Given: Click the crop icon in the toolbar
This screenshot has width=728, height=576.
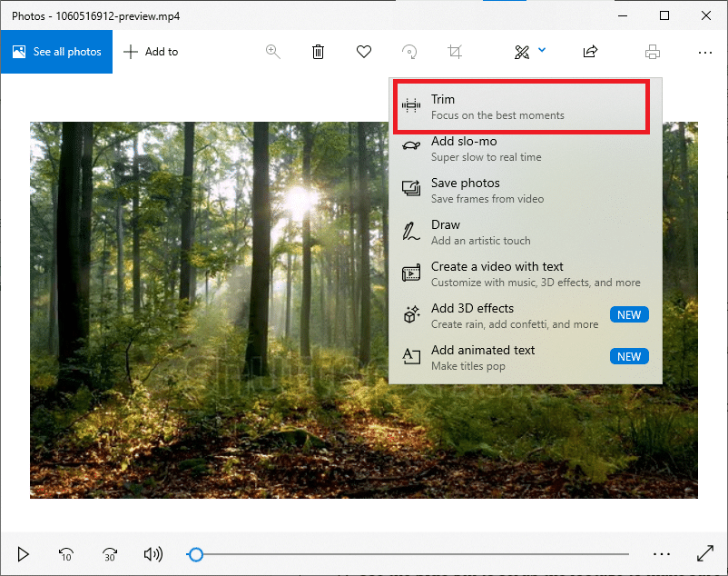Looking at the screenshot, I should click(x=455, y=52).
